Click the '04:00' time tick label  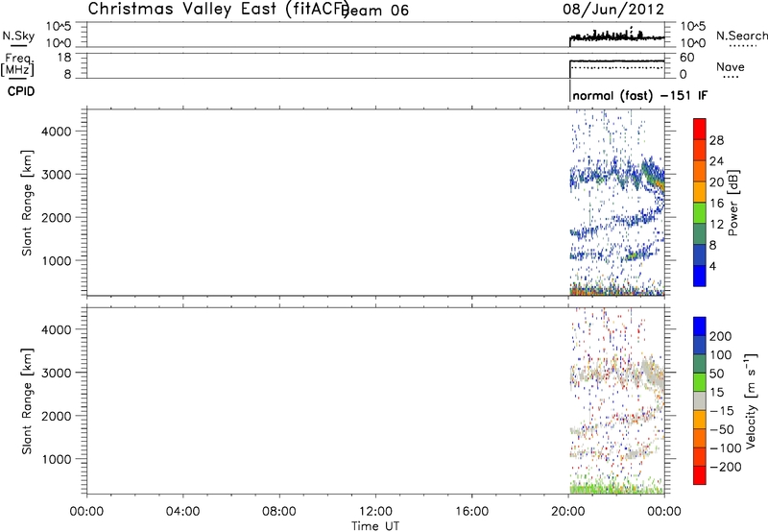pos(182,512)
